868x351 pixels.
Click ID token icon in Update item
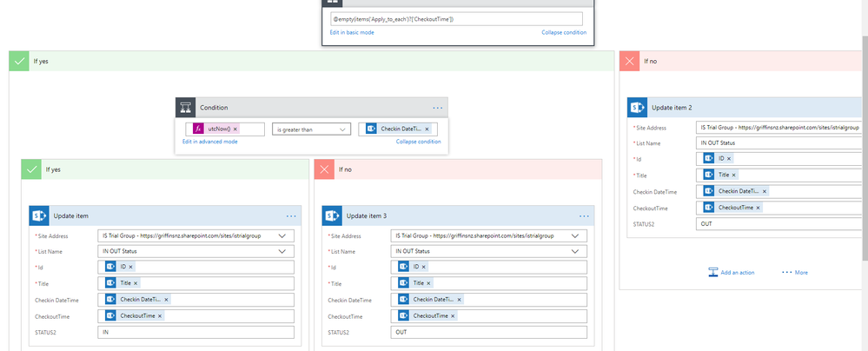coord(110,267)
